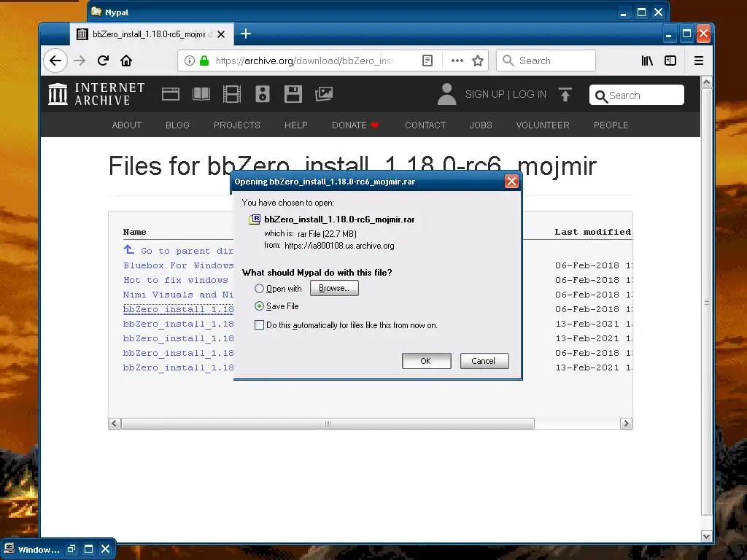This screenshot has height=560, width=747.
Task: Open the JOBS menu item
Action: coord(481,125)
